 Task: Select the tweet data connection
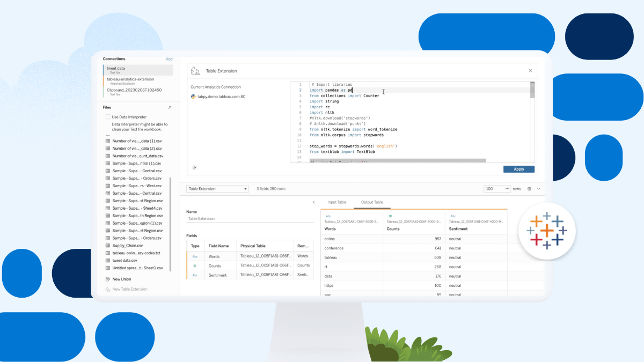pyautogui.click(x=138, y=70)
